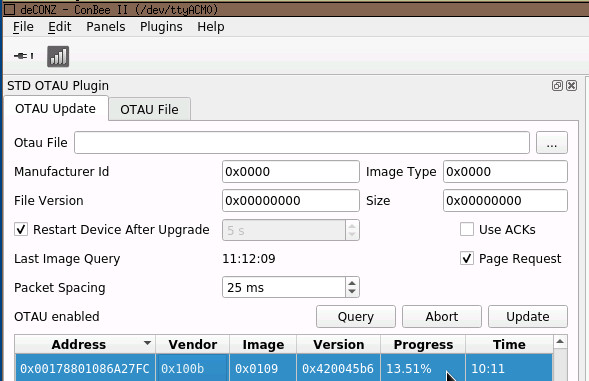
Task: Open the Panels menu
Action: point(106,27)
